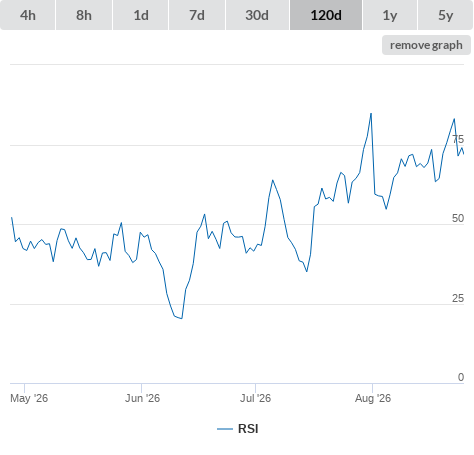Choose the 1d time range tab
This screenshot has width=474, height=455.
coord(141,15)
